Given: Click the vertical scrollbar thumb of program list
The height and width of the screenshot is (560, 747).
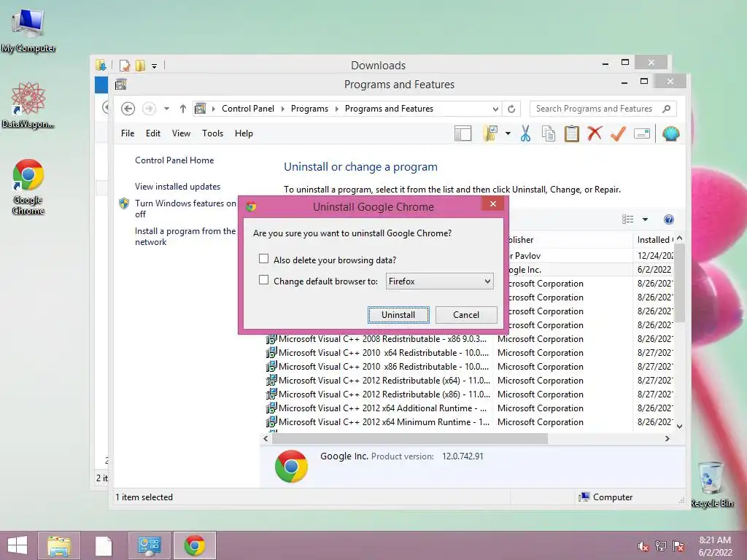Looking at the screenshot, I should [680, 284].
